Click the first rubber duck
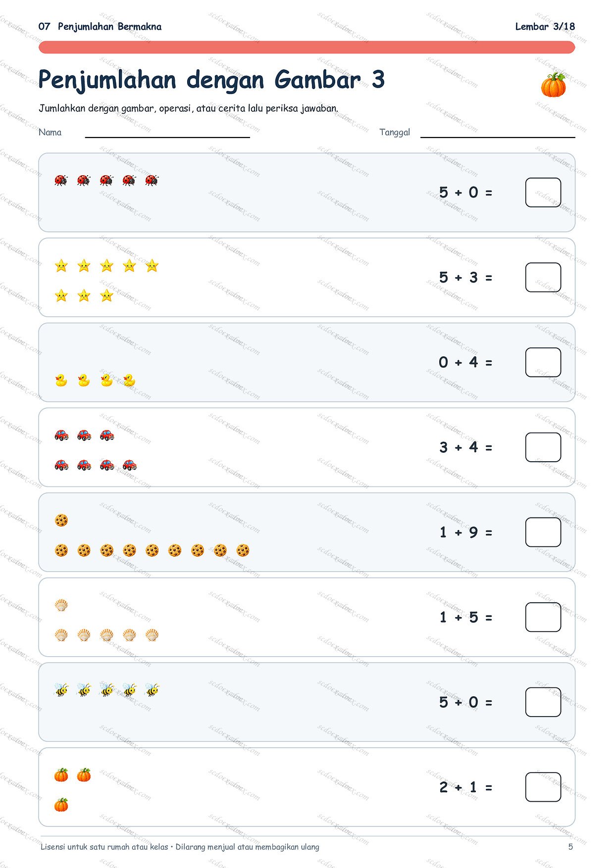 click(x=61, y=381)
